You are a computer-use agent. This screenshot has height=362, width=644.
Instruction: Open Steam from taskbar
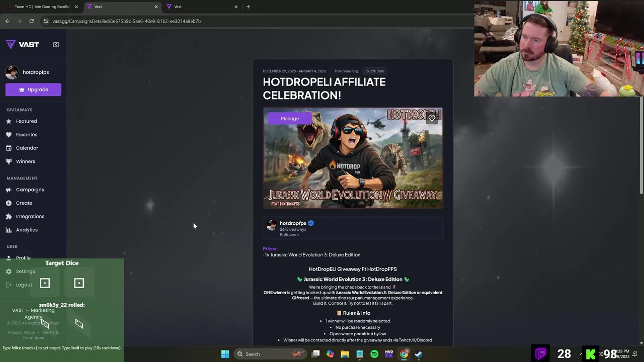click(418, 354)
